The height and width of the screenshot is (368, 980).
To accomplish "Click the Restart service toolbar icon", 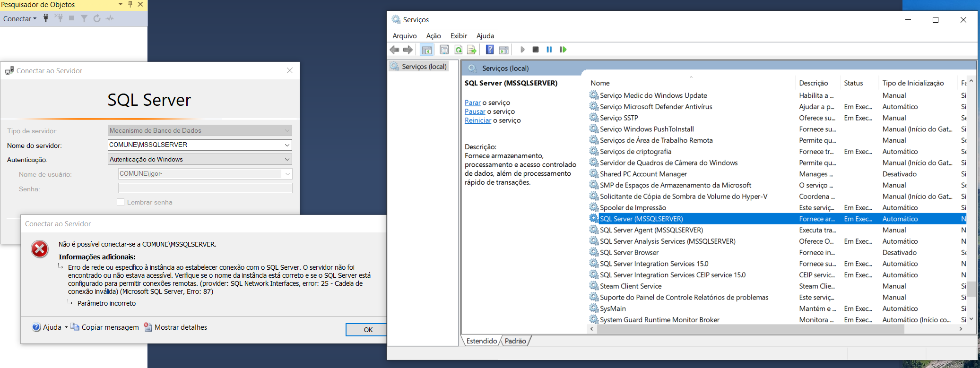I will [563, 50].
